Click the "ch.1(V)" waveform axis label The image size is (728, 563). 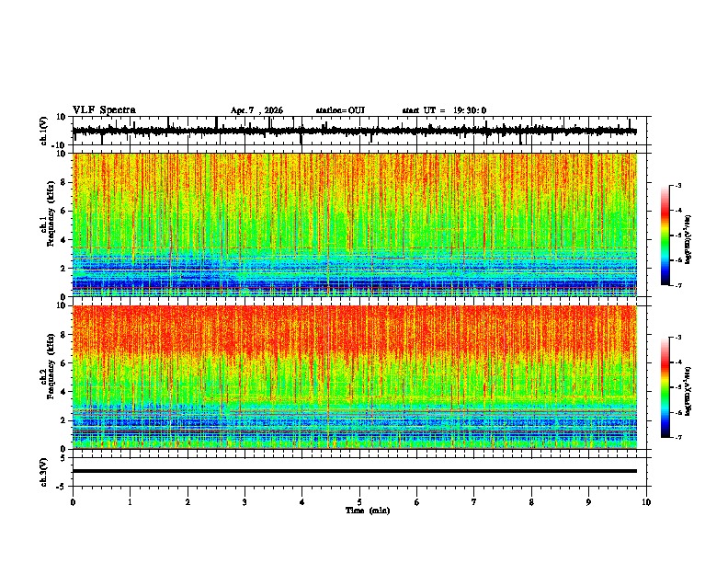[x=44, y=131]
